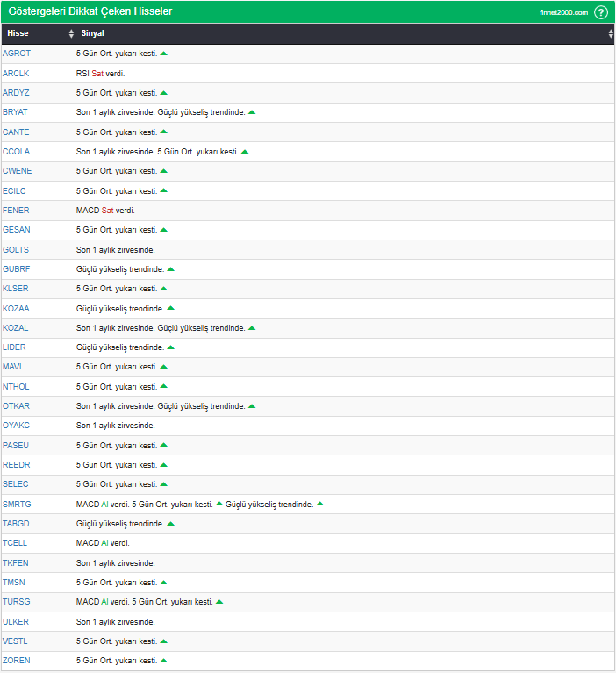Click green up arrow in CCOLA row

tap(245, 152)
